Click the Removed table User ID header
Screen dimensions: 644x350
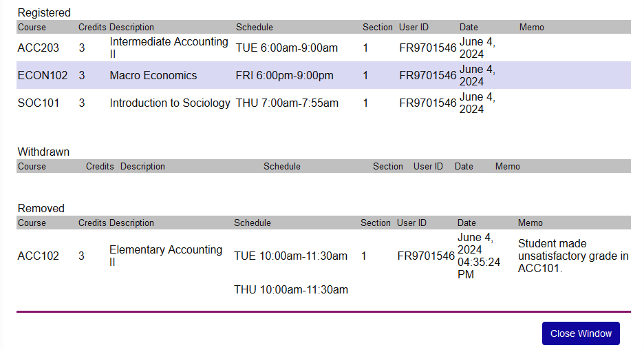coord(411,223)
